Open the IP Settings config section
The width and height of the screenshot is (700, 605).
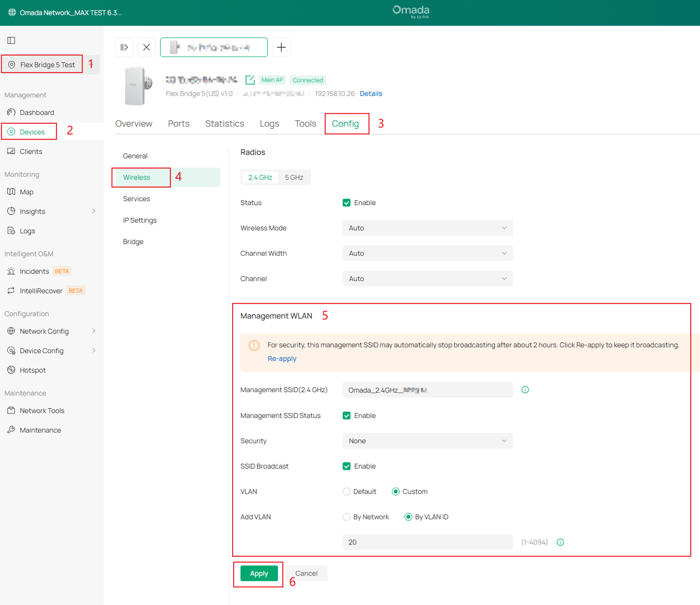click(140, 220)
